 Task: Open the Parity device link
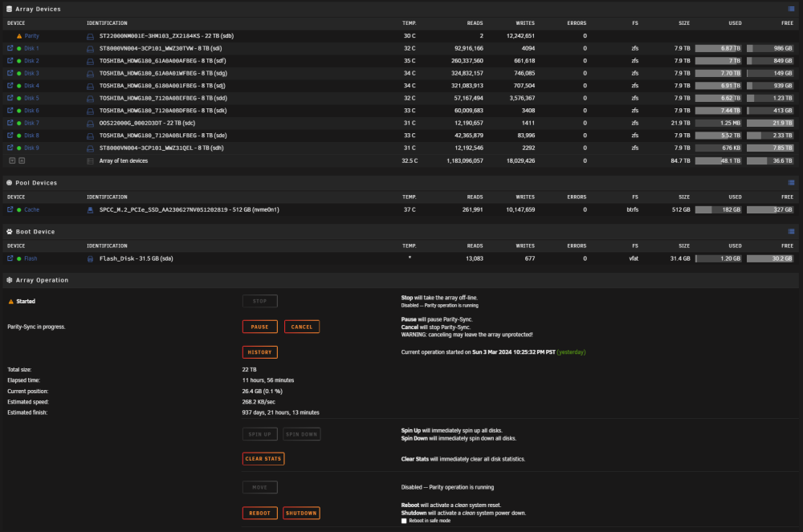point(32,36)
